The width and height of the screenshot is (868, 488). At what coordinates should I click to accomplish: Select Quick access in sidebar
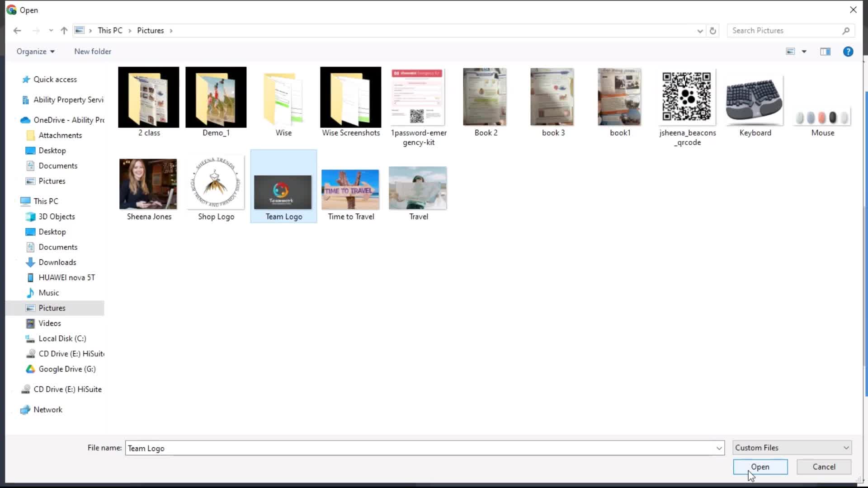[x=56, y=79]
